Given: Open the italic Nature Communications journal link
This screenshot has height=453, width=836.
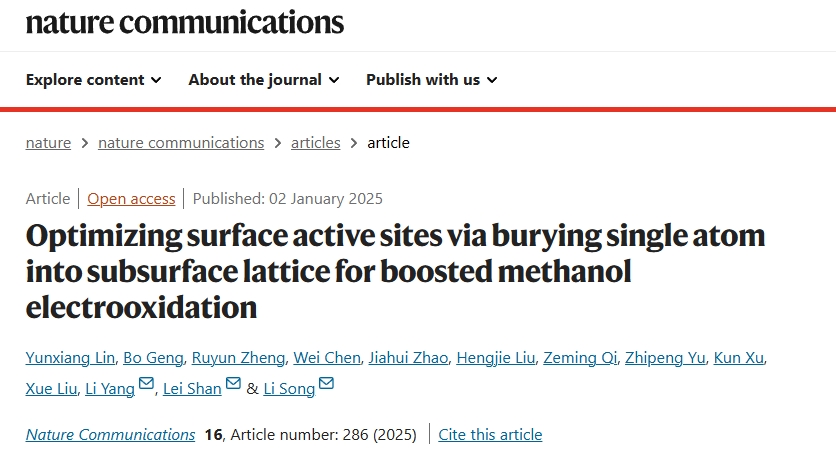Looking at the screenshot, I should [x=110, y=435].
